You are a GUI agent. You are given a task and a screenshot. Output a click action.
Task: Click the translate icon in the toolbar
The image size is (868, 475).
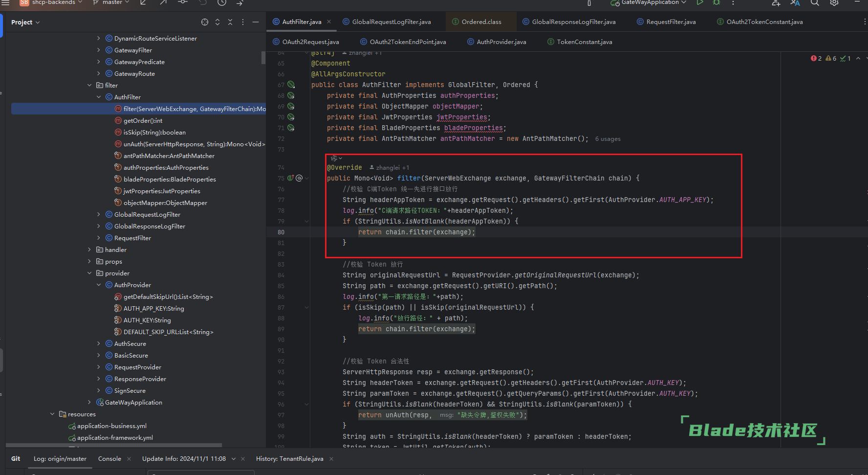pyautogui.click(x=795, y=2)
